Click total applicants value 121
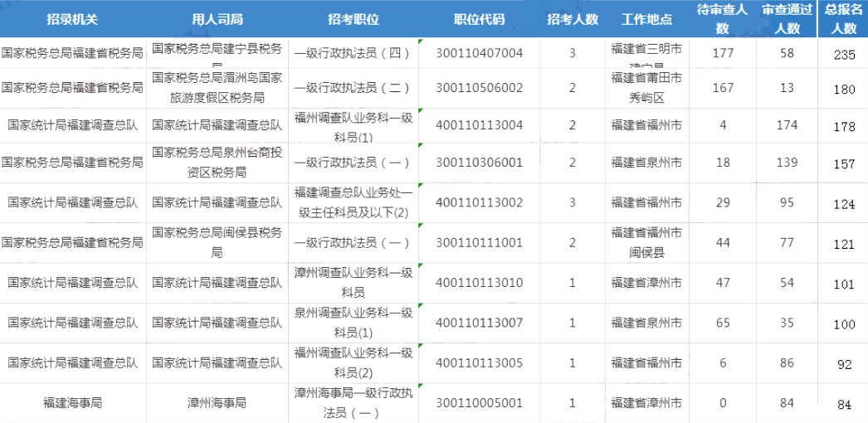868x423 pixels. pyautogui.click(x=844, y=245)
